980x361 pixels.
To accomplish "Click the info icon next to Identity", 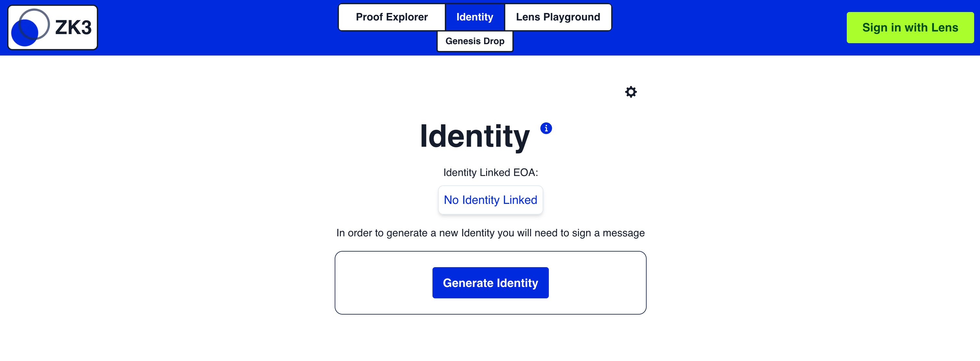I will point(546,127).
